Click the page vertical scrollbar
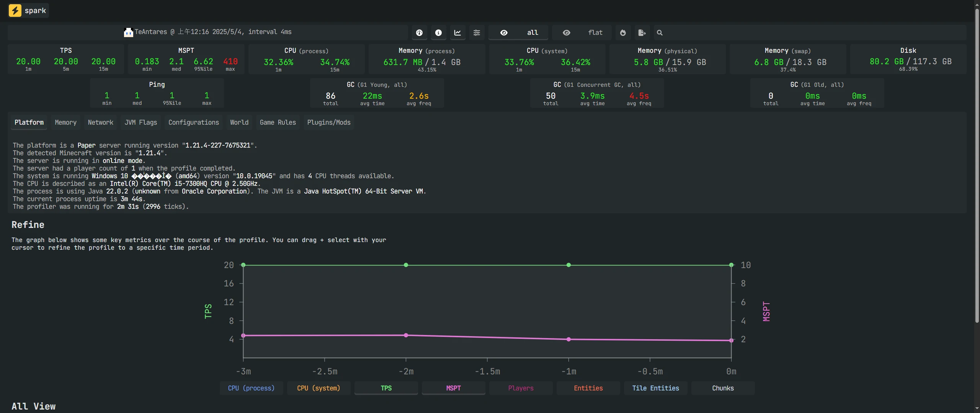This screenshot has width=980, height=413. (x=977, y=164)
